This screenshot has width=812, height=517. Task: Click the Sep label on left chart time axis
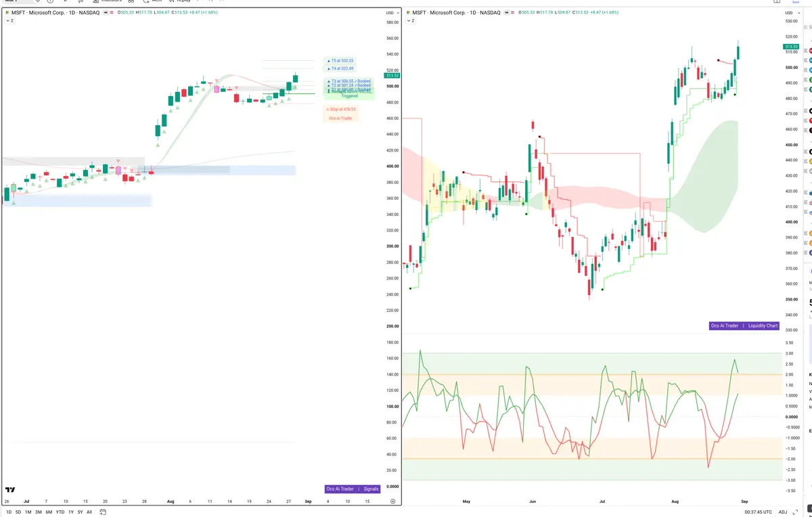[308, 501]
